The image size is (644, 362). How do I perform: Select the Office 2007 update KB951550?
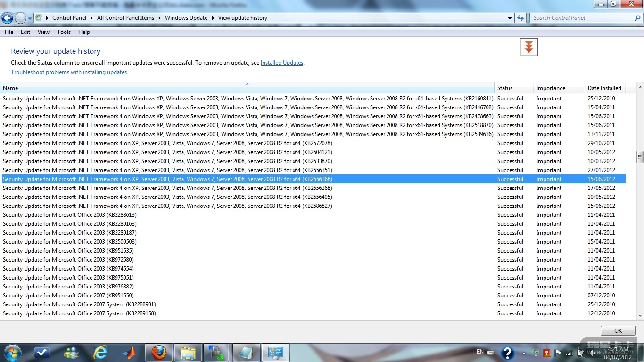coord(314,296)
